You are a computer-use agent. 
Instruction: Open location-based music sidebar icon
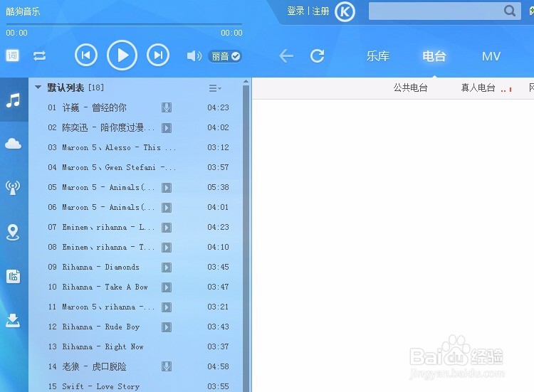[13, 233]
